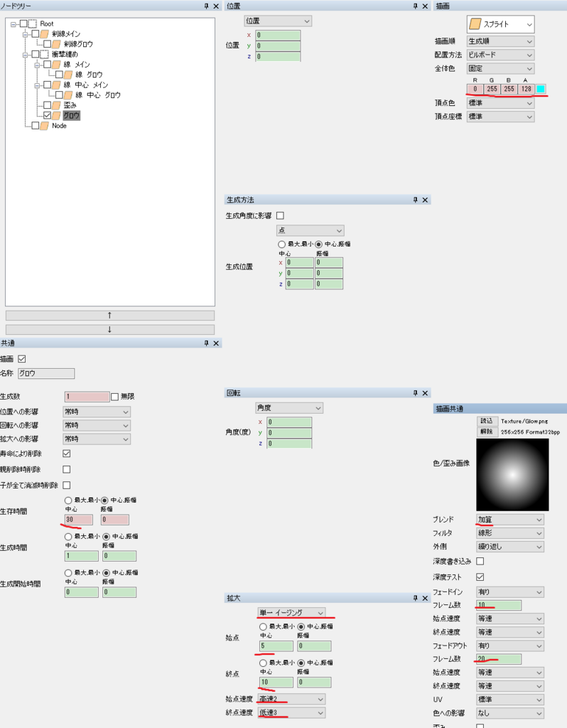This screenshot has width=567, height=728.
Task: Click the dashed-box icon of Root node
Action: (x=33, y=23)
